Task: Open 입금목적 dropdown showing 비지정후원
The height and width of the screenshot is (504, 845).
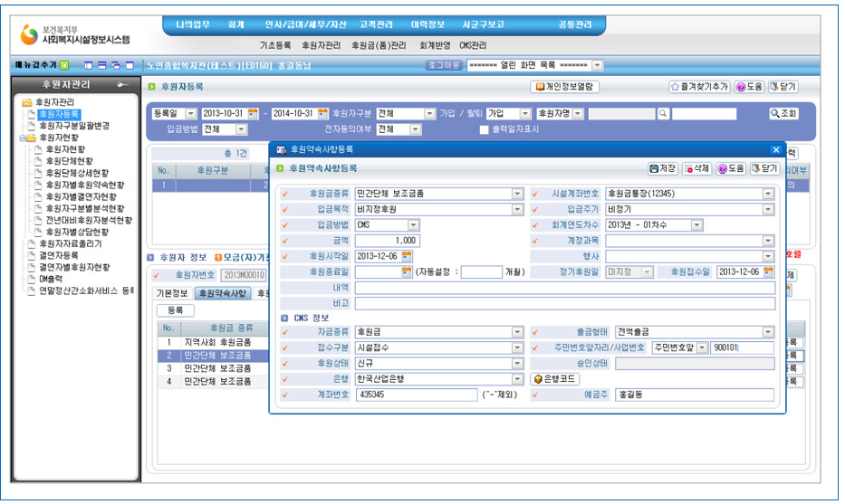Action: [517, 209]
